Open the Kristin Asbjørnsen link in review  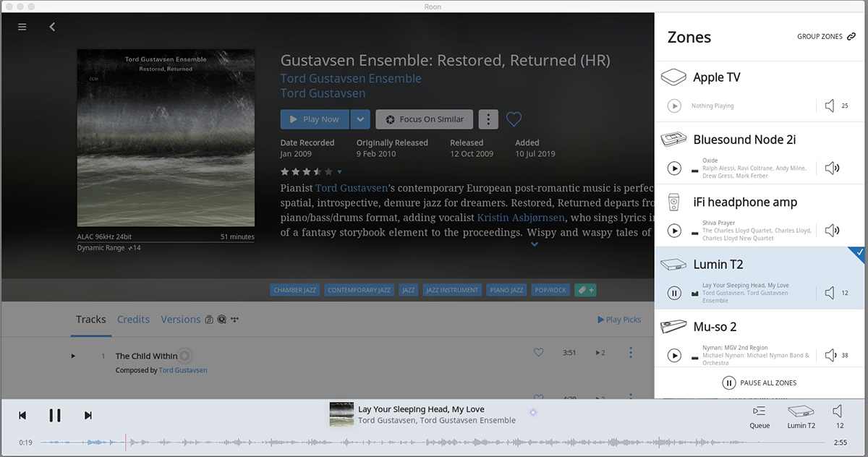pos(521,217)
